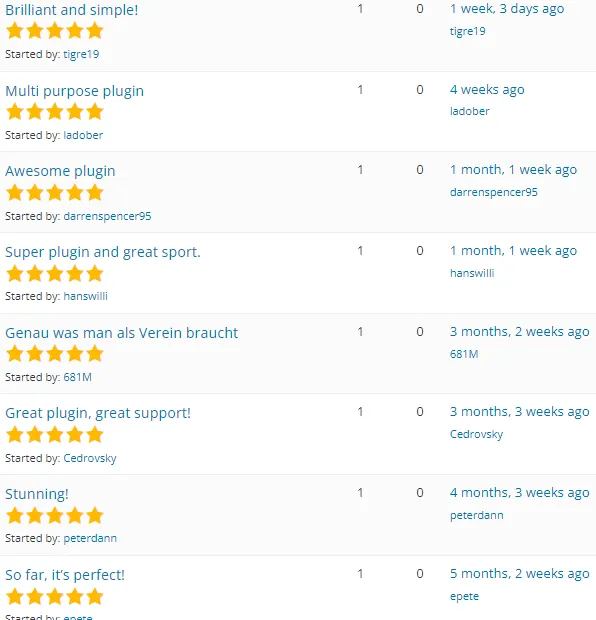Click the five-star rating under 'Stunning!'
The image size is (596, 620).
click(x=55, y=516)
